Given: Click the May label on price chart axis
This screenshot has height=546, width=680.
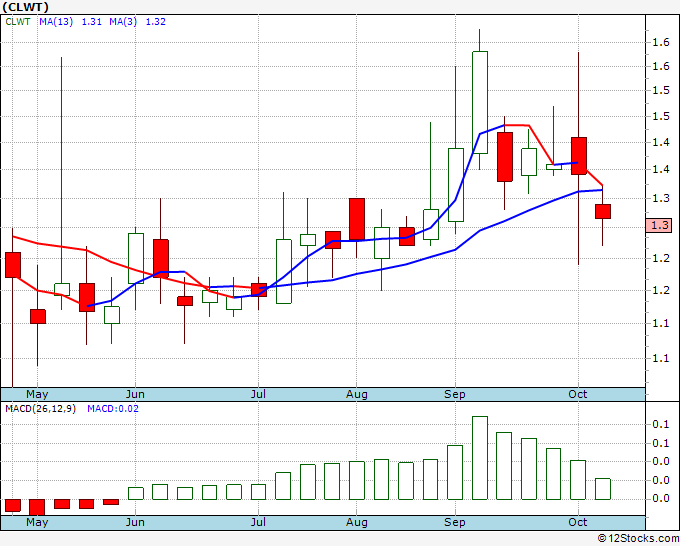Looking at the screenshot, I should click(37, 395).
